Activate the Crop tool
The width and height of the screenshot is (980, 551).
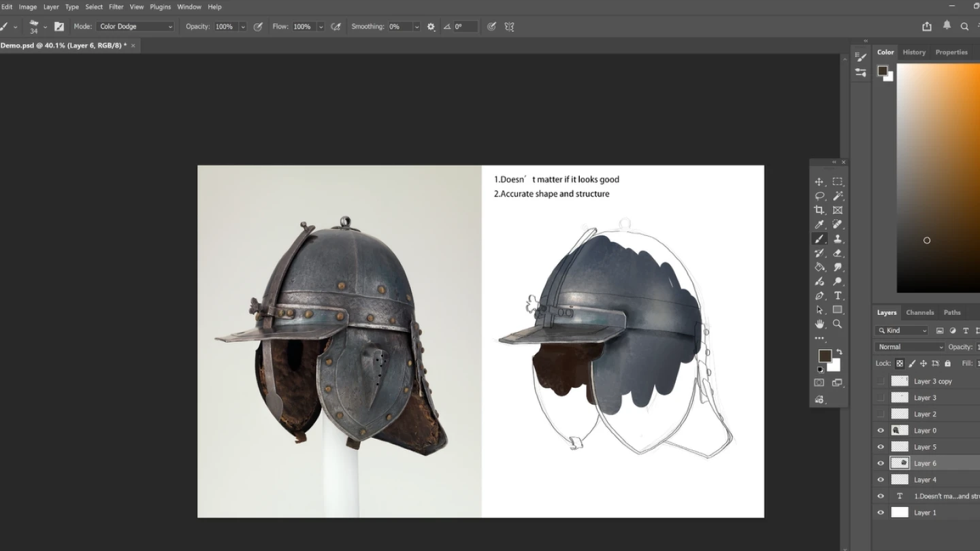(x=819, y=210)
